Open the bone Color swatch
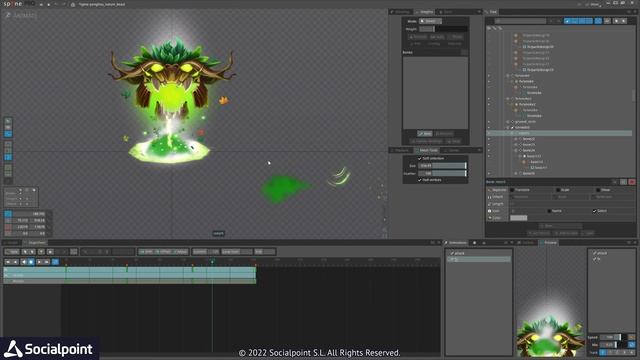 point(518,218)
